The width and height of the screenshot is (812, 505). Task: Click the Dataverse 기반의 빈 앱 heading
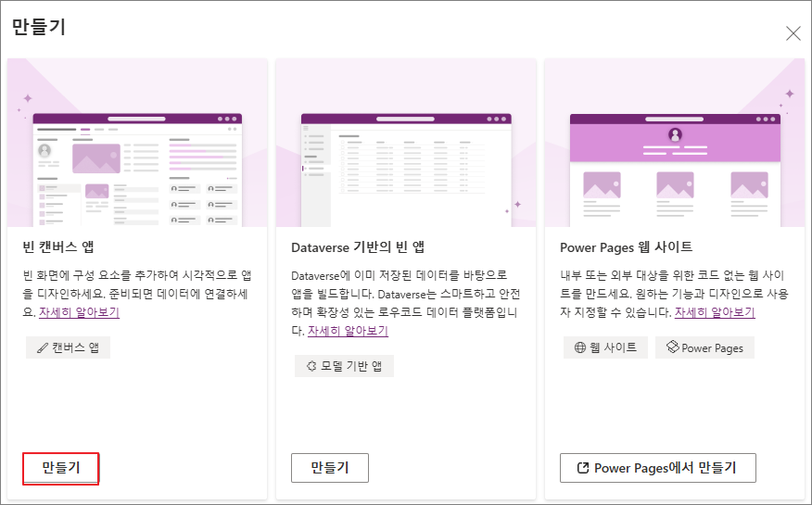(358, 246)
